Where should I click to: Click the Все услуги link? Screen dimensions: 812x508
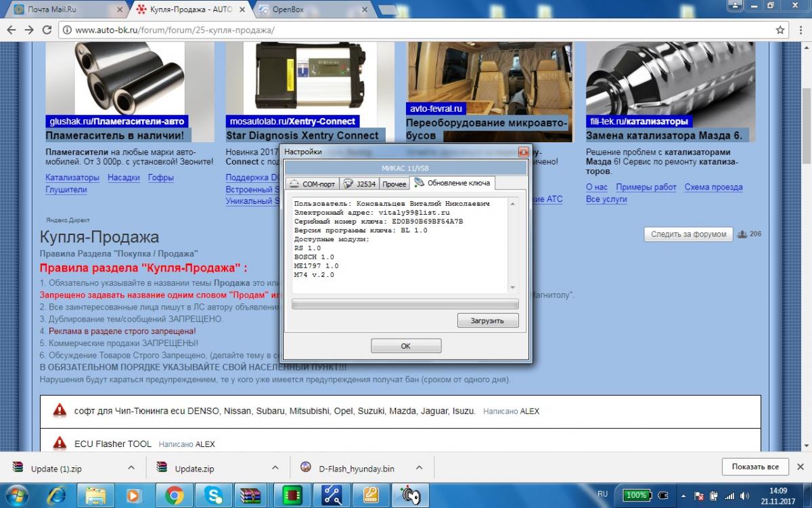click(606, 199)
